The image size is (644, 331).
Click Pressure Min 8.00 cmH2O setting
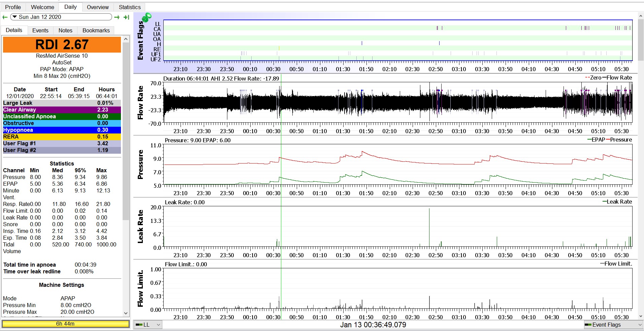76,305
